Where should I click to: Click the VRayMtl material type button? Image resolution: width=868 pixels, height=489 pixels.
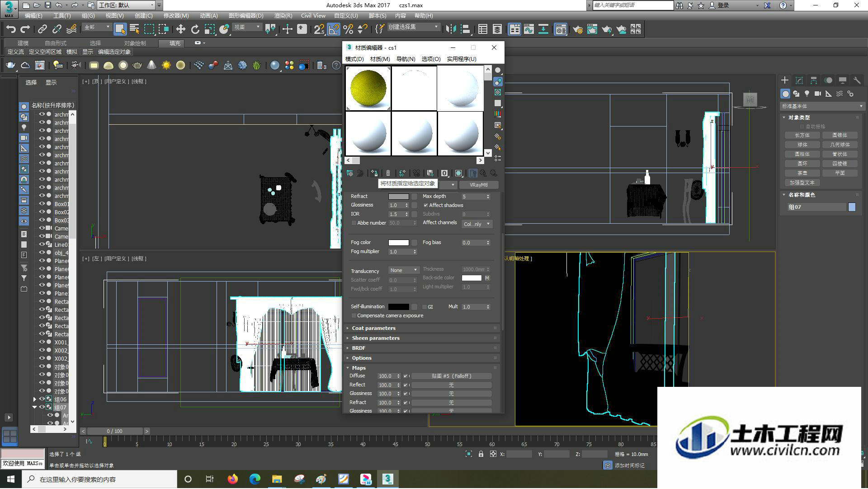[479, 185]
